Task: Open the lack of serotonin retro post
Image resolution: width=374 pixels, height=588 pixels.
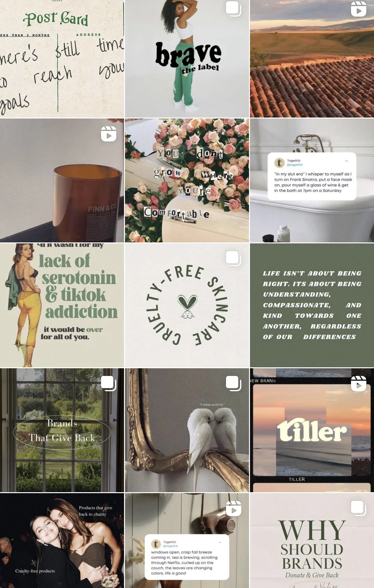Action: [x=62, y=305]
